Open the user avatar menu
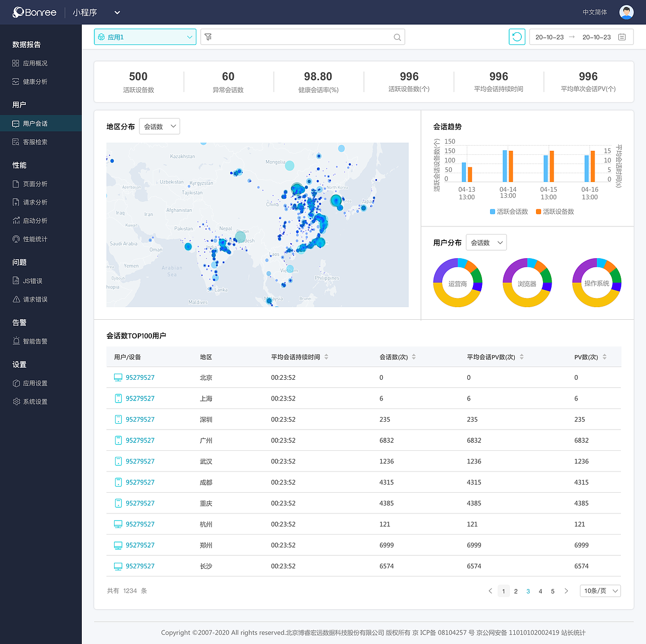The width and height of the screenshot is (646, 644). [626, 12]
